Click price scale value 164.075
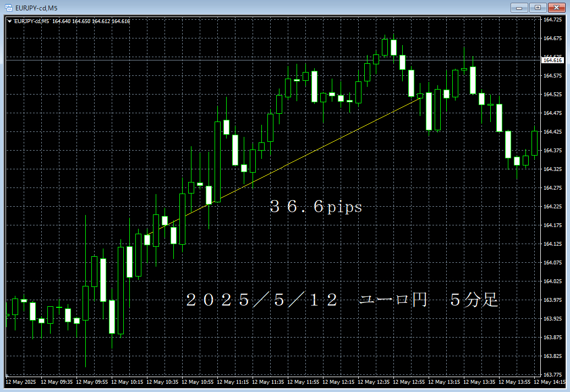 coord(552,263)
